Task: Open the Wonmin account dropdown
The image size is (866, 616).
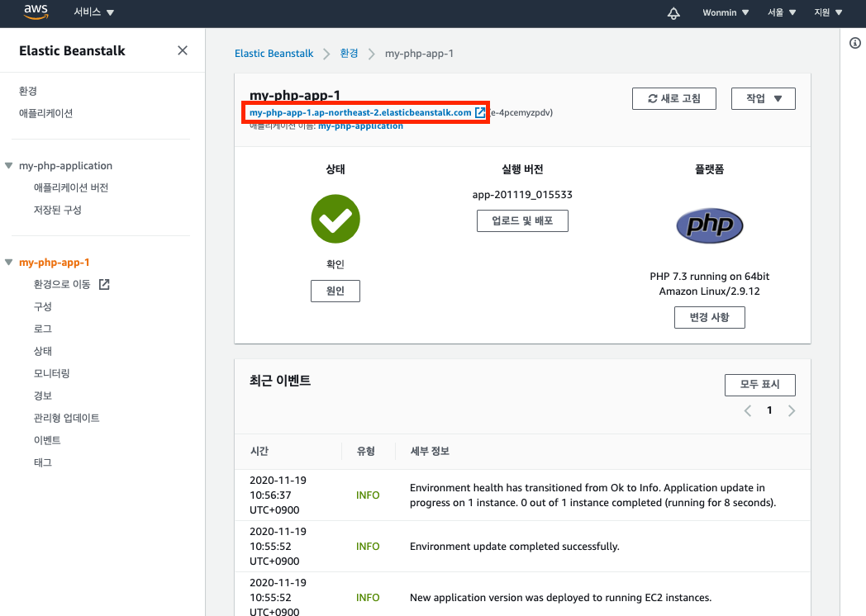Action: point(726,12)
